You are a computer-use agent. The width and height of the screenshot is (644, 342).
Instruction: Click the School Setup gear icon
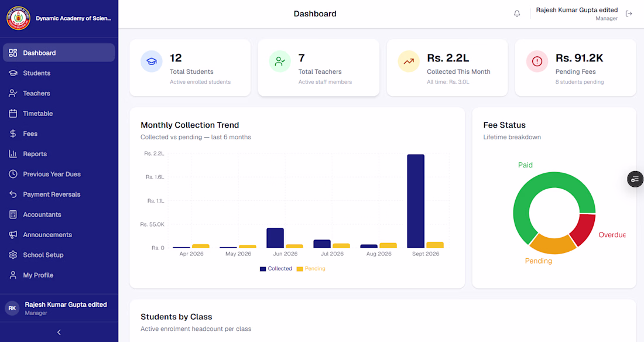coord(13,255)
